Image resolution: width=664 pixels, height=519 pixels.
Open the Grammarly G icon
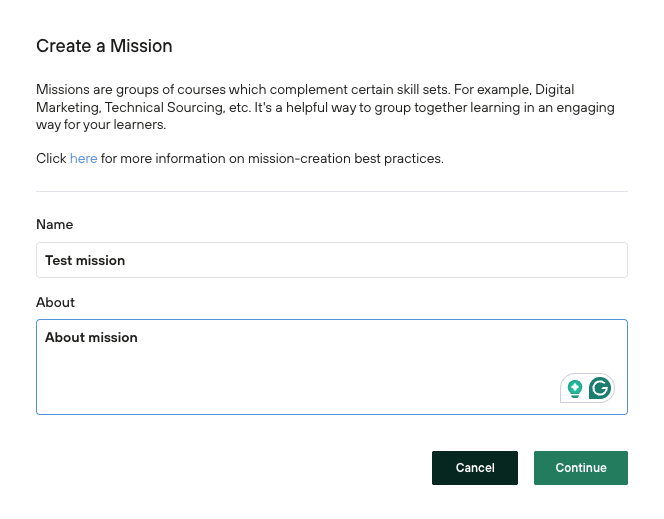(600, 389)
